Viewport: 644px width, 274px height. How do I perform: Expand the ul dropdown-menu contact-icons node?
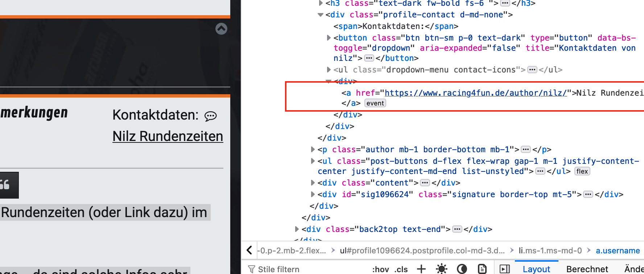pos(329,70)
